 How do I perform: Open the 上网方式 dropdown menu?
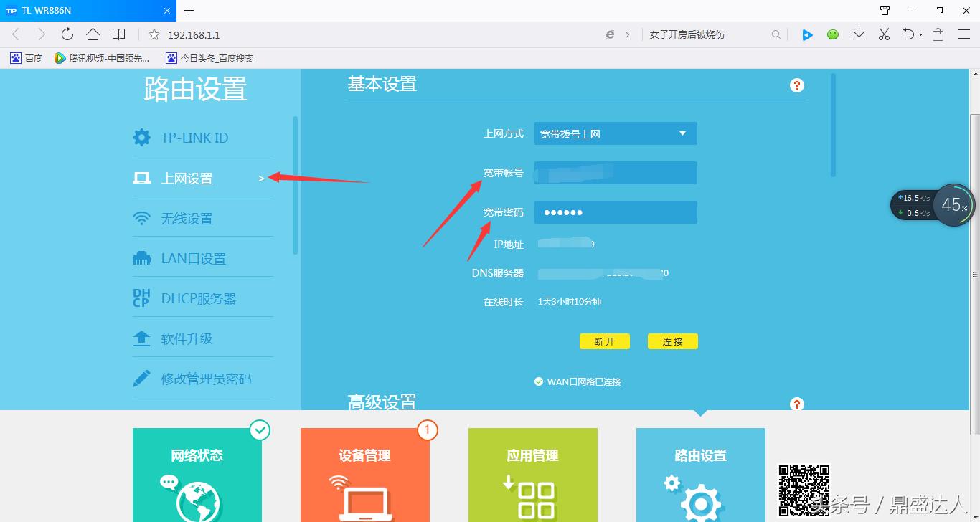click(x=615, y=133)
